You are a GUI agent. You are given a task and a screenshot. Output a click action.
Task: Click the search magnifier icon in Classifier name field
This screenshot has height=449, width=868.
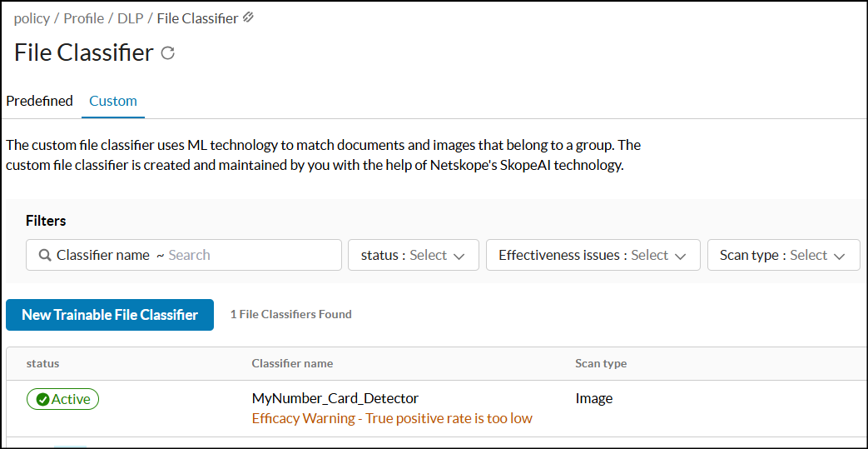pos(46,255)
